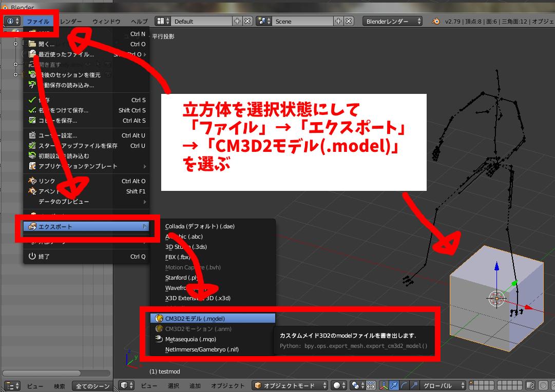
Task: Toggle manipulate center points
Action: pyautogui.click(x=371, y=385)
